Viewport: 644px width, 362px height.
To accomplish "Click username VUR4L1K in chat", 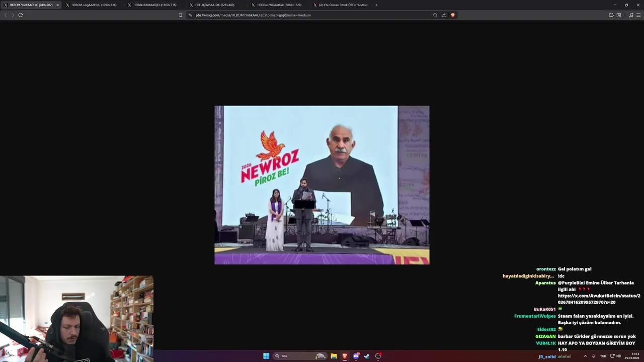I will [546, 343].
